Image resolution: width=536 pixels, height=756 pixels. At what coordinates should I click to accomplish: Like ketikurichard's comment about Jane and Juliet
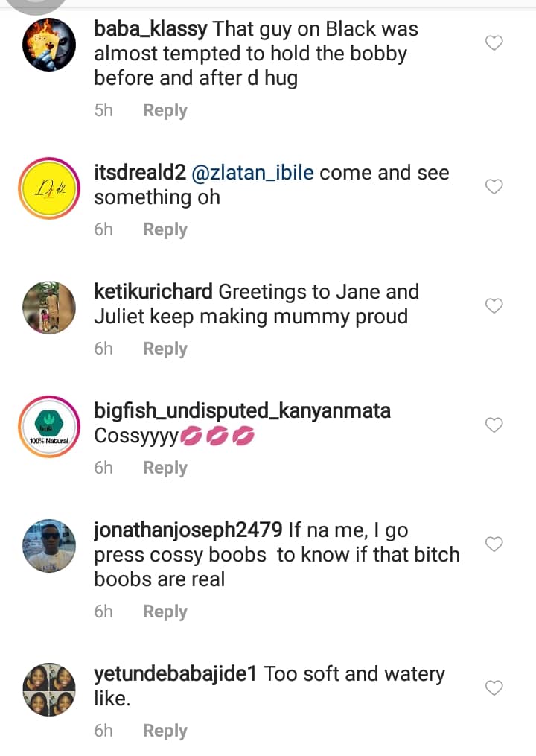tap(494, 305)
